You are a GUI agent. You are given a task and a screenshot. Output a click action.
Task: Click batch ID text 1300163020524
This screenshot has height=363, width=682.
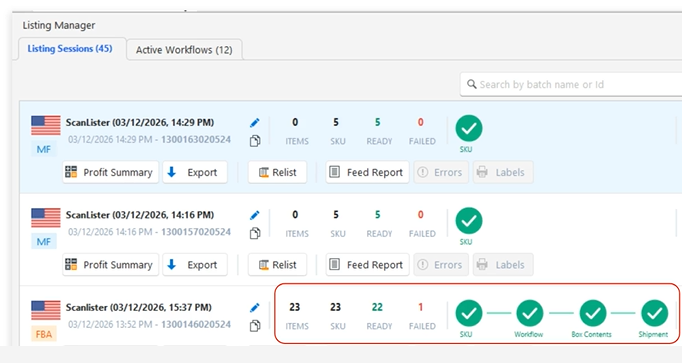(x=196, y=140)
